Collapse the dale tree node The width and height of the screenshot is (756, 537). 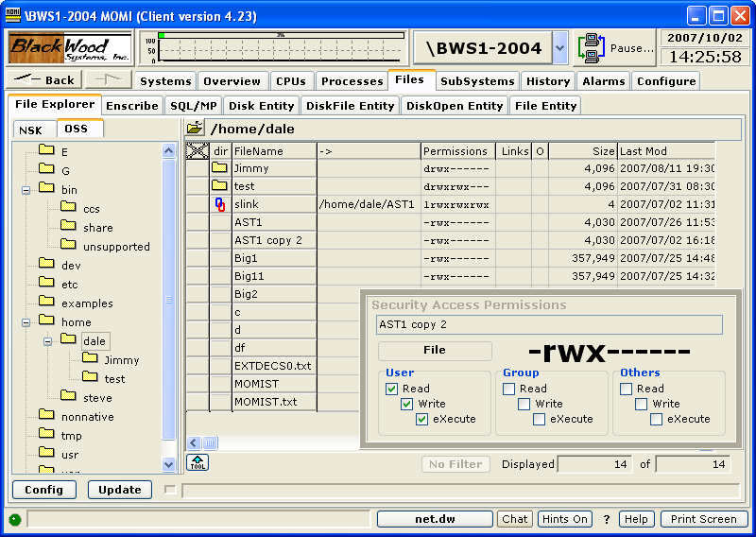click(48, 341)
